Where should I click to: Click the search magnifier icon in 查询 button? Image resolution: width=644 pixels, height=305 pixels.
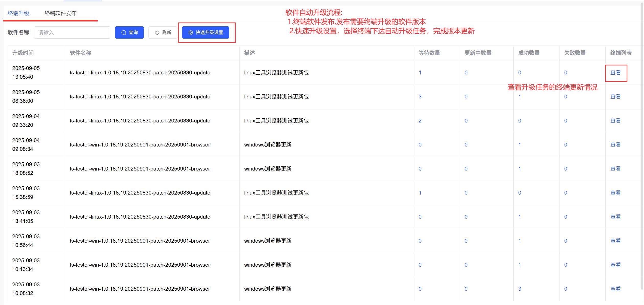(x=124, y=32)
